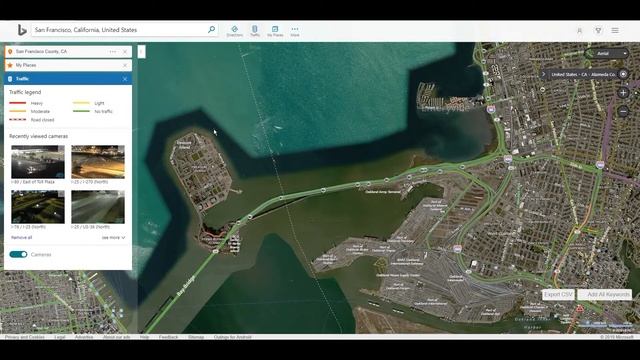The image size is (640, 360).
Task: Toggle the Cameras switch off
Action: click(x=18, y=254)
